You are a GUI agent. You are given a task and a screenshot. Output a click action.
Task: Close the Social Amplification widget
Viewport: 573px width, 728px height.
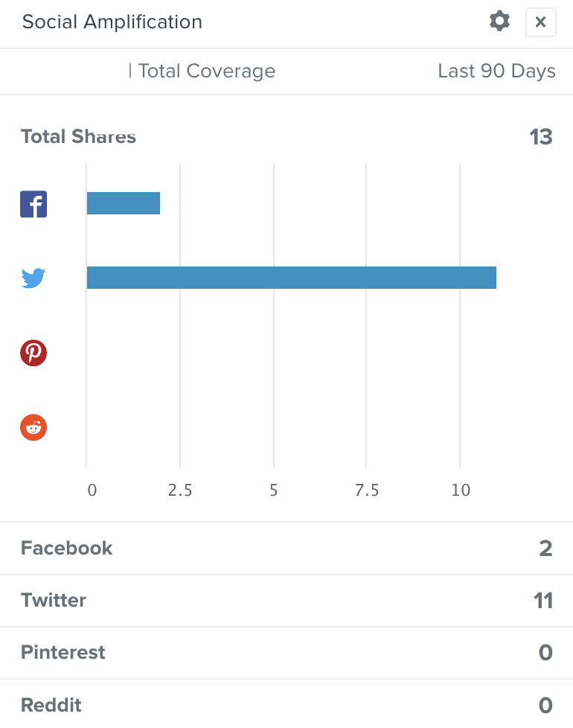(540, 22)
